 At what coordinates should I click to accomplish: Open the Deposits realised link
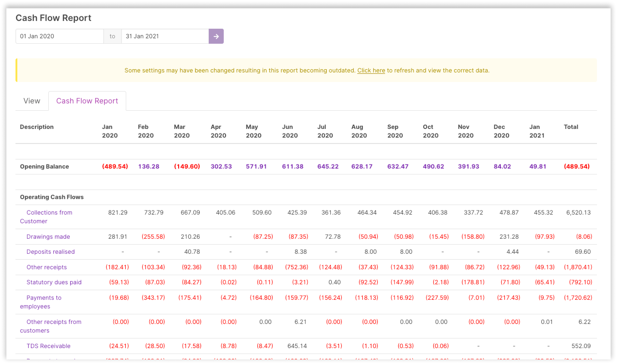coord(50,252)
